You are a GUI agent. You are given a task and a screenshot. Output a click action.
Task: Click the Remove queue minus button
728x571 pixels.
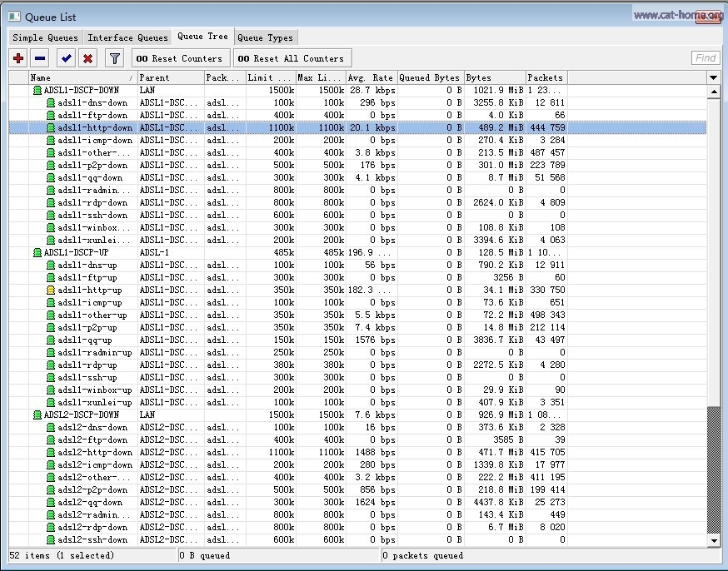[x=39, y=58]
